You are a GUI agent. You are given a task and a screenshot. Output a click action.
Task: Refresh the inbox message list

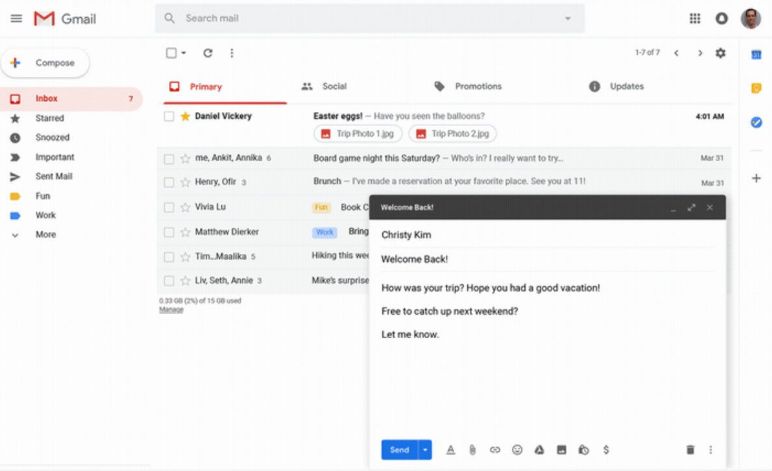[208, 53]
